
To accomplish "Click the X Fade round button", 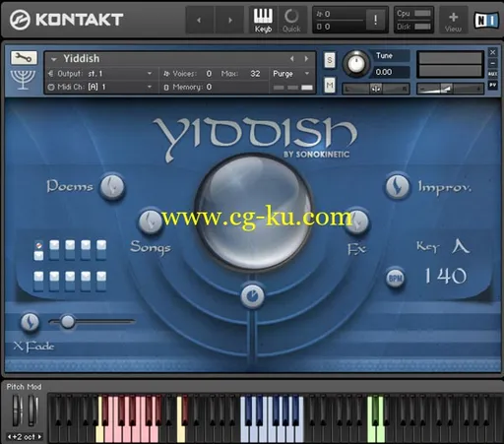I will (x=30, y=322).
